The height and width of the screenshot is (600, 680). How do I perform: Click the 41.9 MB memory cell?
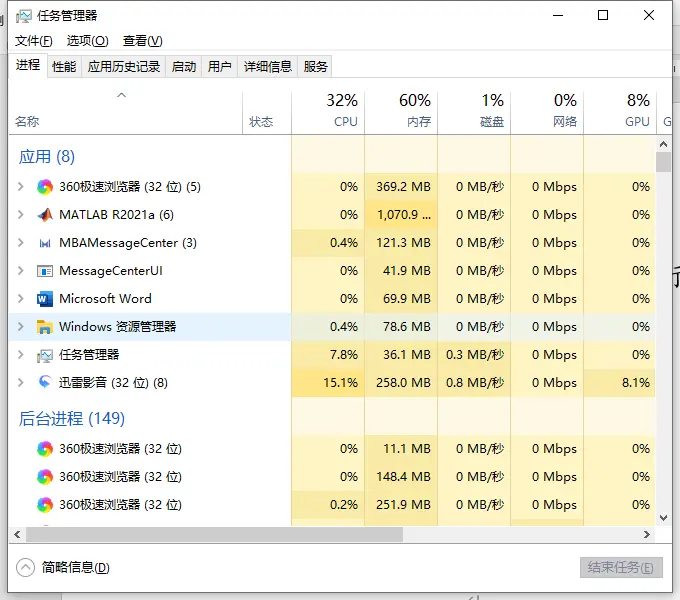tap(401, 271)
